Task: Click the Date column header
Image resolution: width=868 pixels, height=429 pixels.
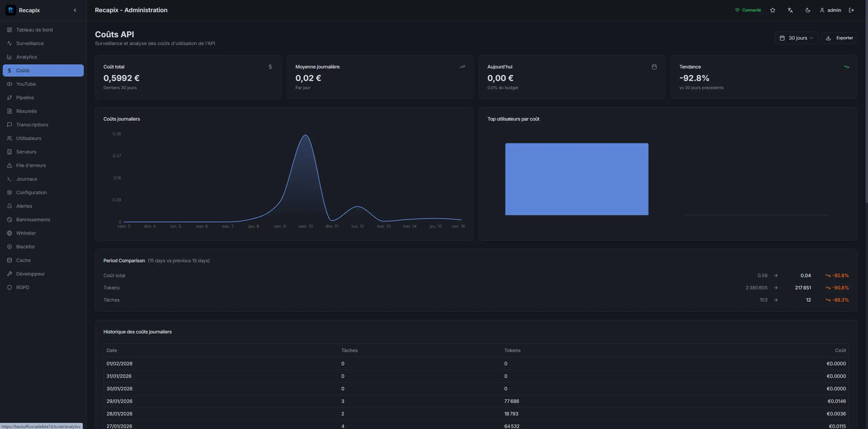Action: pyautogui.click(x=112, y=350)
